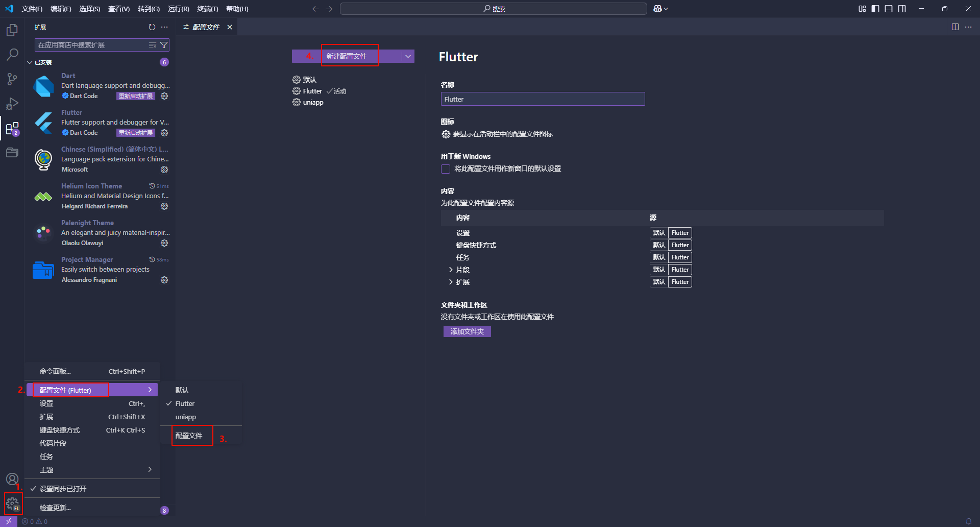Open the Terminal menu in menu bar

coord(207,9)
